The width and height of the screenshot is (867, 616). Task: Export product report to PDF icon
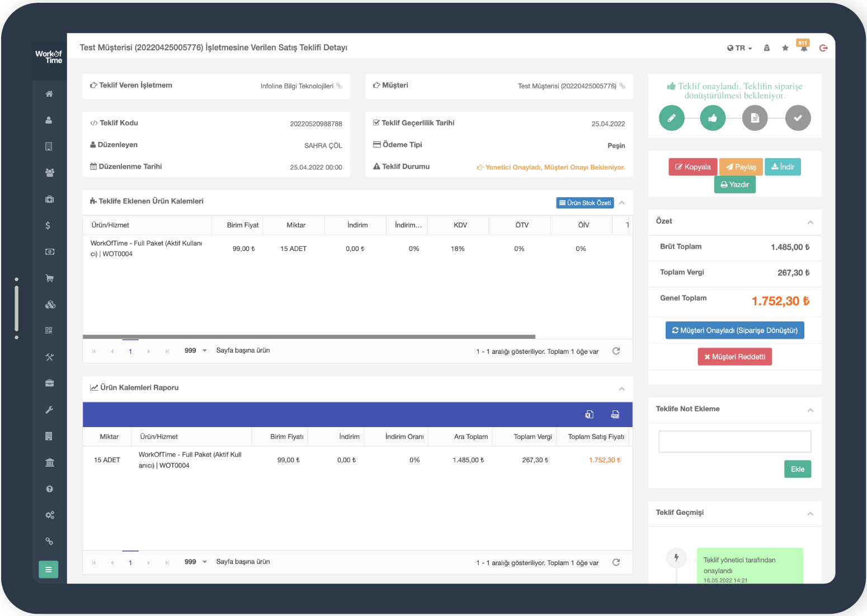[615, 414]
